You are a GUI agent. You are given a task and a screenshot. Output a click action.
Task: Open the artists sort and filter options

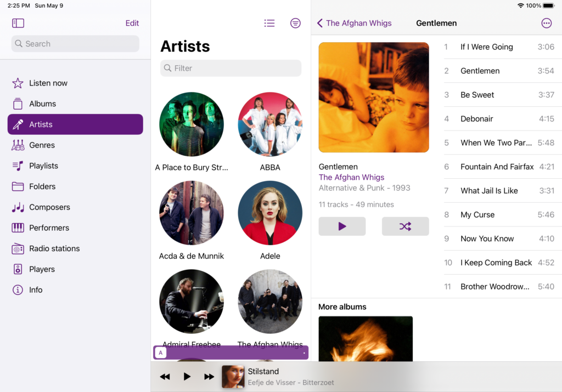coord(295,23)
